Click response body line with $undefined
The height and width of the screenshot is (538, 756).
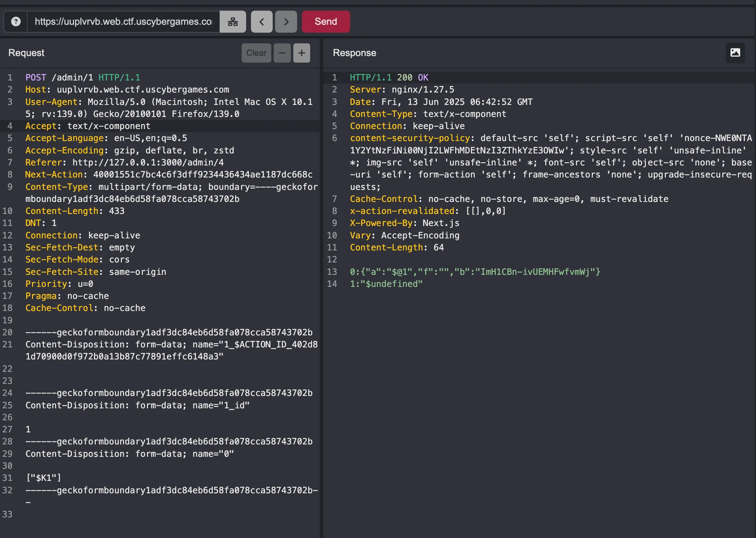[x=386, y=284]
